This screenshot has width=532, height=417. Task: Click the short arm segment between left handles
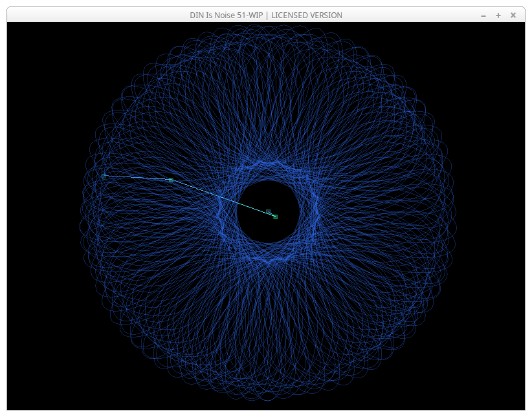click(137, 178)
